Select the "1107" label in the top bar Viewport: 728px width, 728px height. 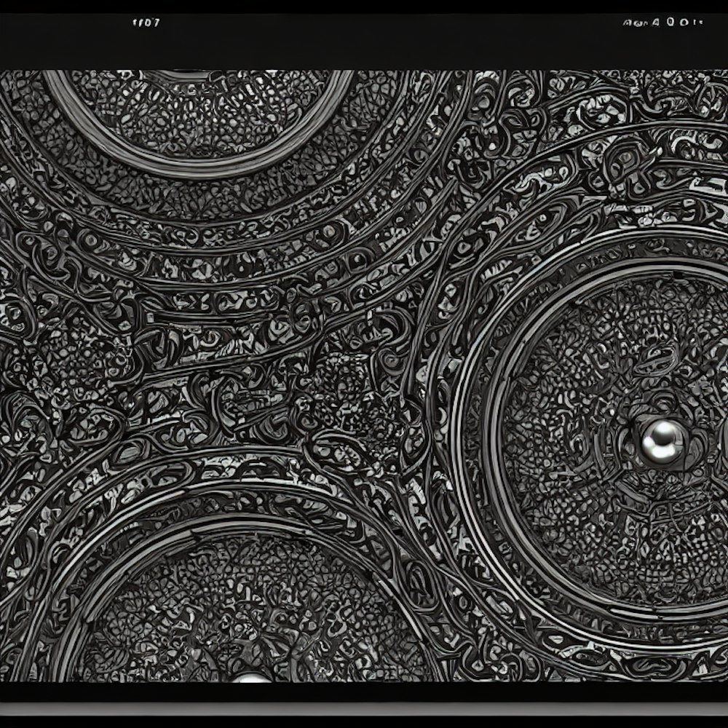click(146, 22)
